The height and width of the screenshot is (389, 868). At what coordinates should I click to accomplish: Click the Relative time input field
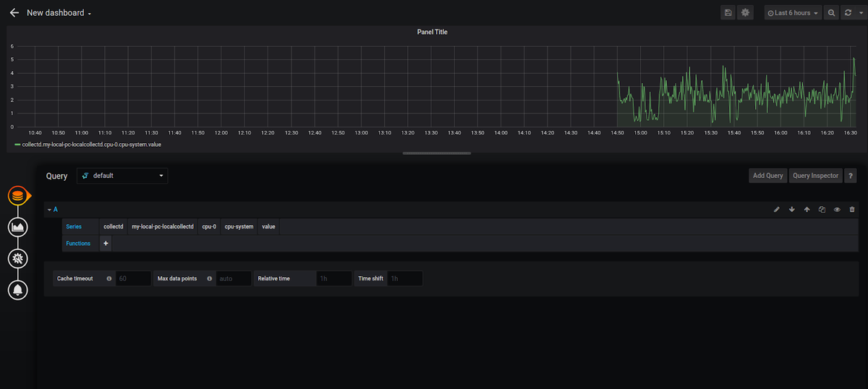tap(333, 278)
